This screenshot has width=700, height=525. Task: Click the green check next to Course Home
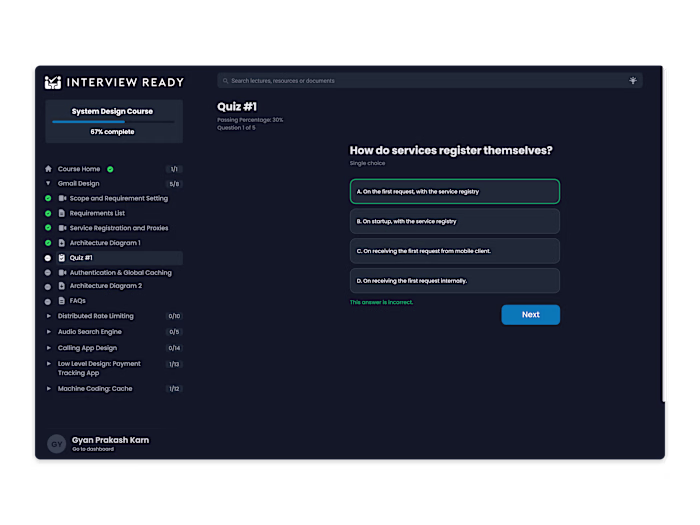tap(110, 169)
